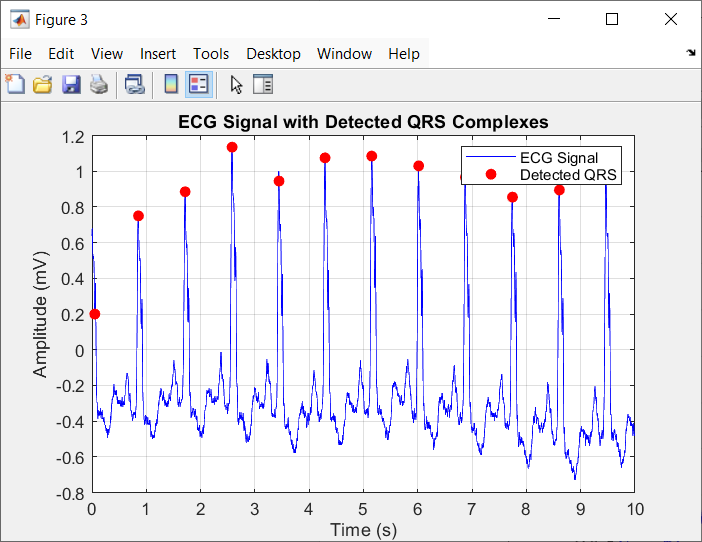
Task: Expand the toolbar docking arrow at right
Action: [x=691, y=53]
